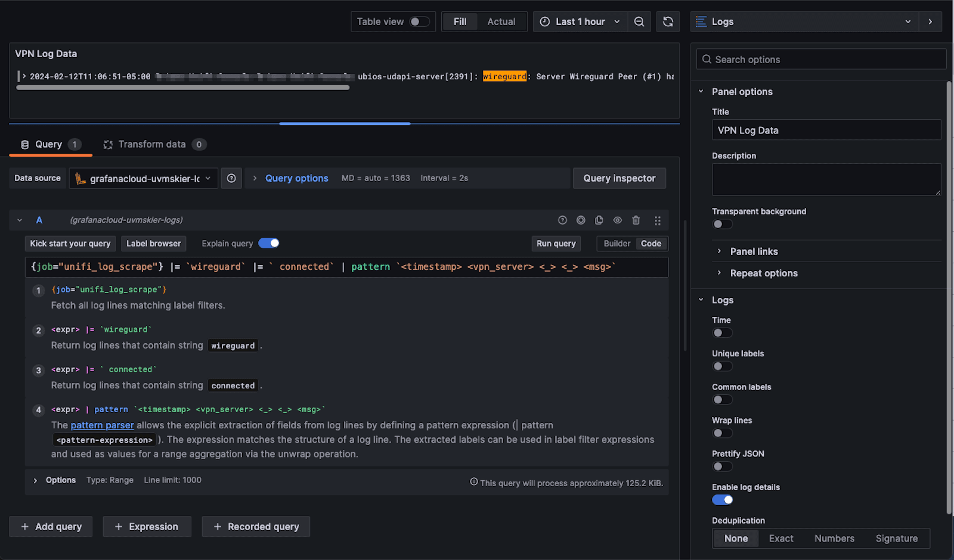Show query A help icon
954x560 pixels.
tap(562, 220)
